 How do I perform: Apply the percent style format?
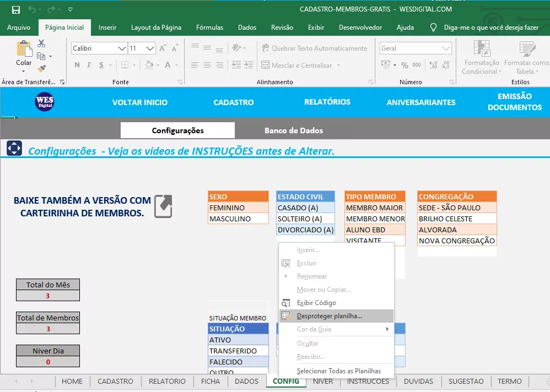point(405,65)
